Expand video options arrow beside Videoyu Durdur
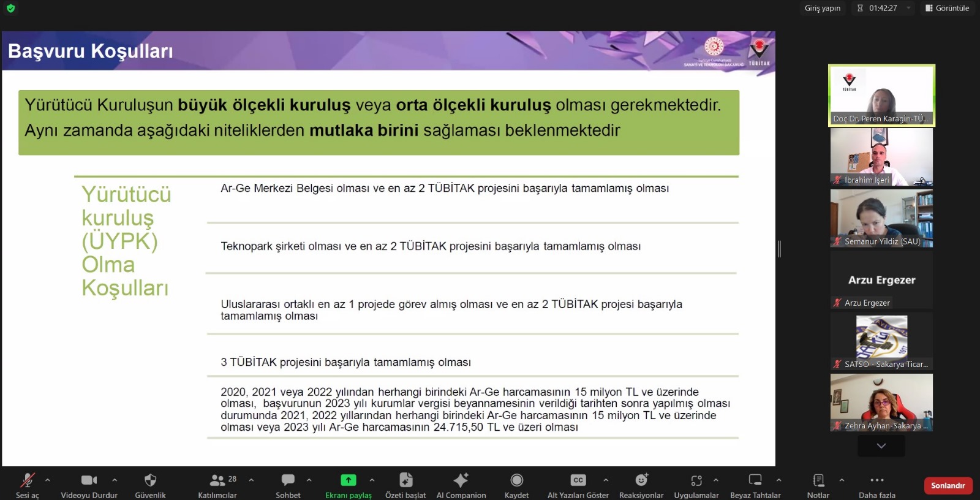Image resolution: width=980 pixels, height=500 pixels. coord(115,480)
